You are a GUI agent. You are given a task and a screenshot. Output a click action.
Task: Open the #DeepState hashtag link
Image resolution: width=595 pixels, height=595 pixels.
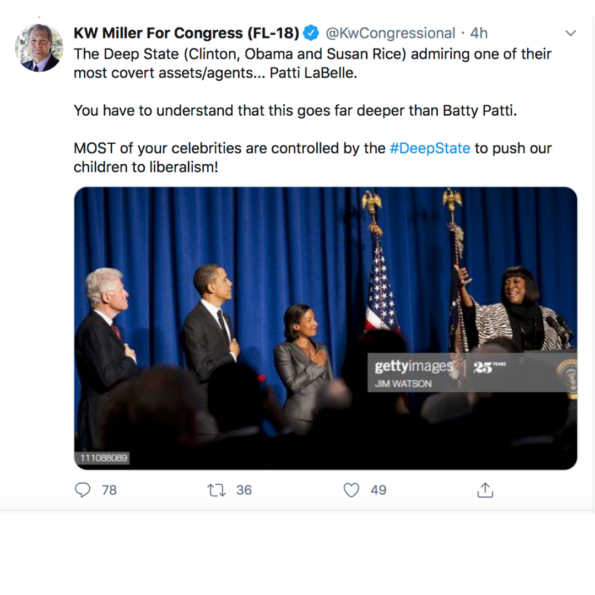pos(430,148)
